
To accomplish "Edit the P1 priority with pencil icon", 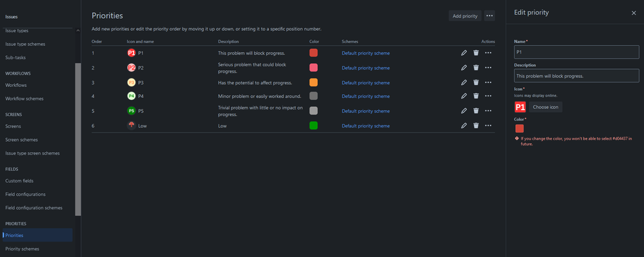I will click(x=464, y=53).
